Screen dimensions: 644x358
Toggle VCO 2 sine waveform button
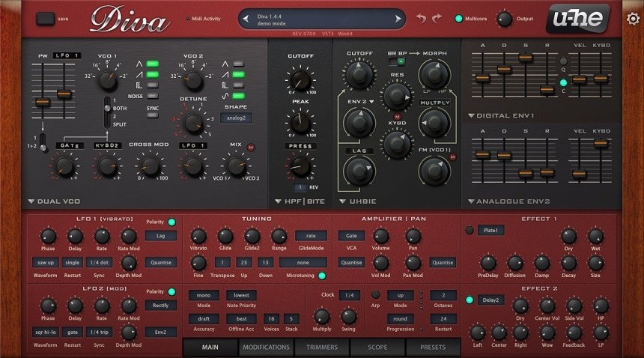tap(238, 96)
